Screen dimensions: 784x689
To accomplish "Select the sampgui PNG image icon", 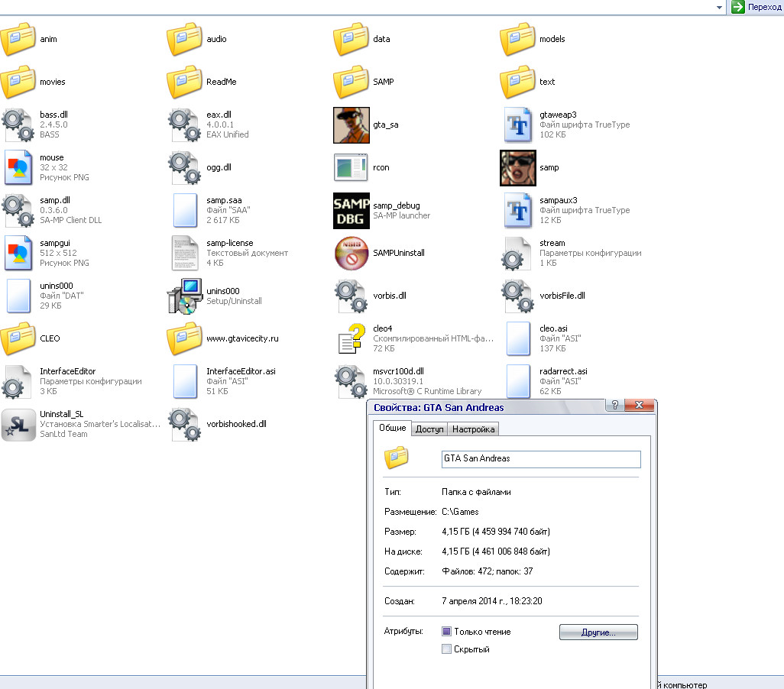I will [x=18, y=253].
